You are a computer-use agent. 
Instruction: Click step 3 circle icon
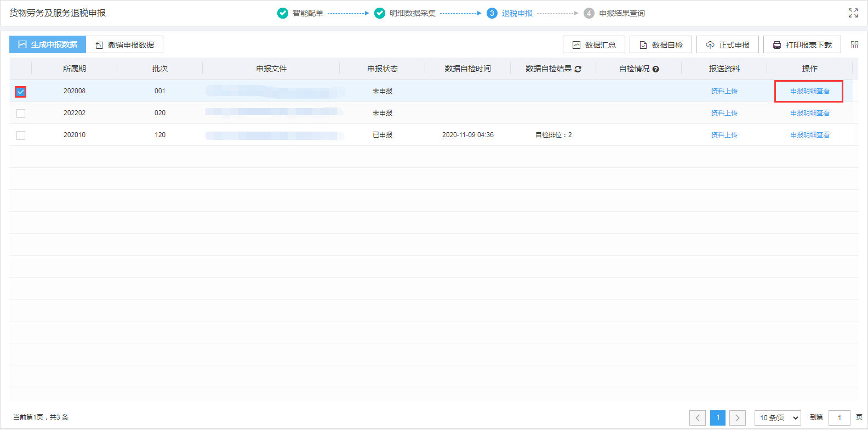coord(492,13)
